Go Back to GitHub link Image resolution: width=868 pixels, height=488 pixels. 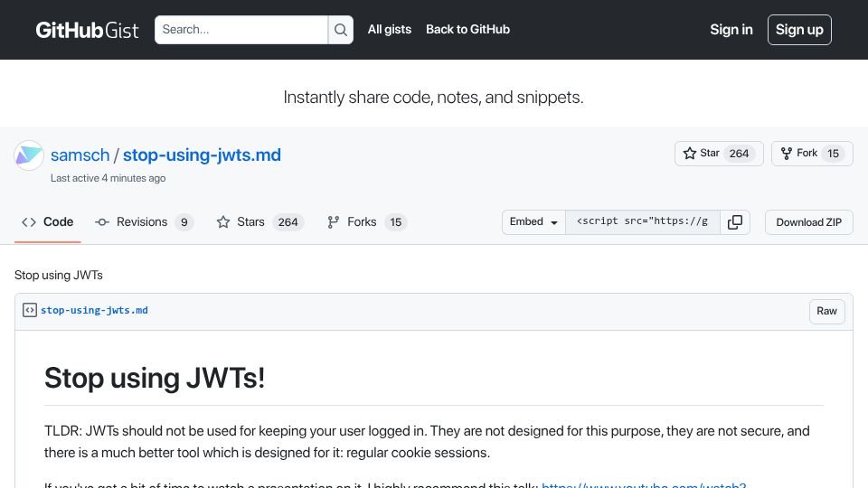point(467,29)
